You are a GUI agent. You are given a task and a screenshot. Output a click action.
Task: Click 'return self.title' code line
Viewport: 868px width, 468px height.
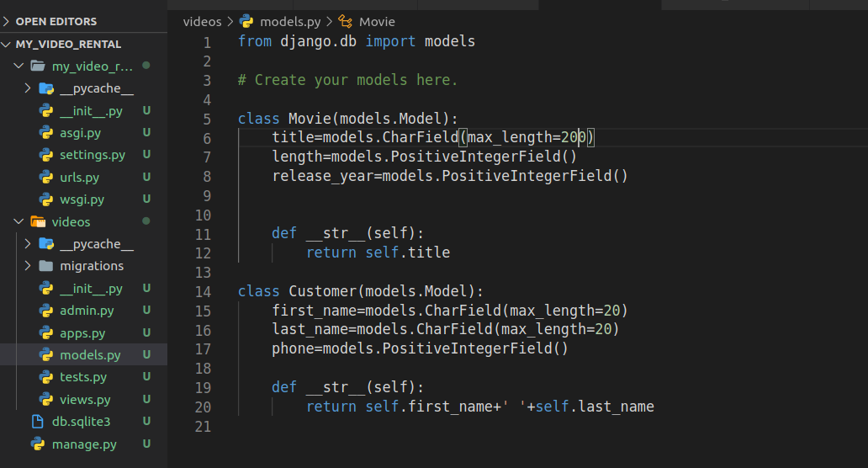[x=378, y=253]
